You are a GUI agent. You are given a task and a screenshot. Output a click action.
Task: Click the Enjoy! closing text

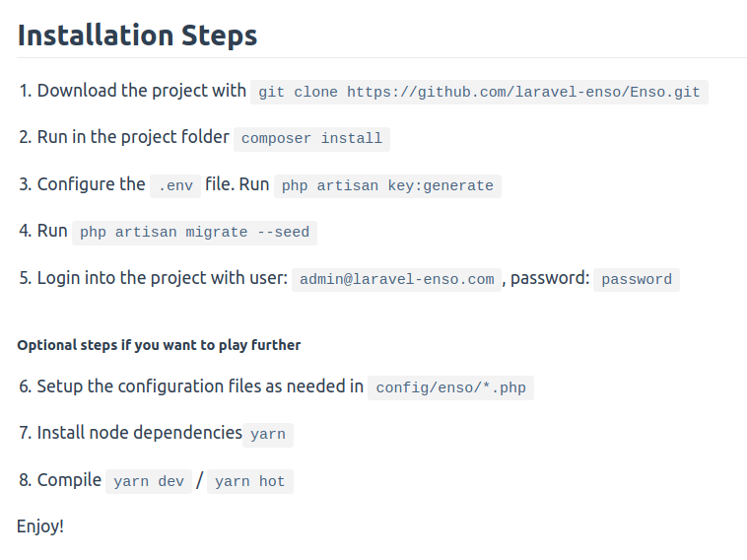40,526
